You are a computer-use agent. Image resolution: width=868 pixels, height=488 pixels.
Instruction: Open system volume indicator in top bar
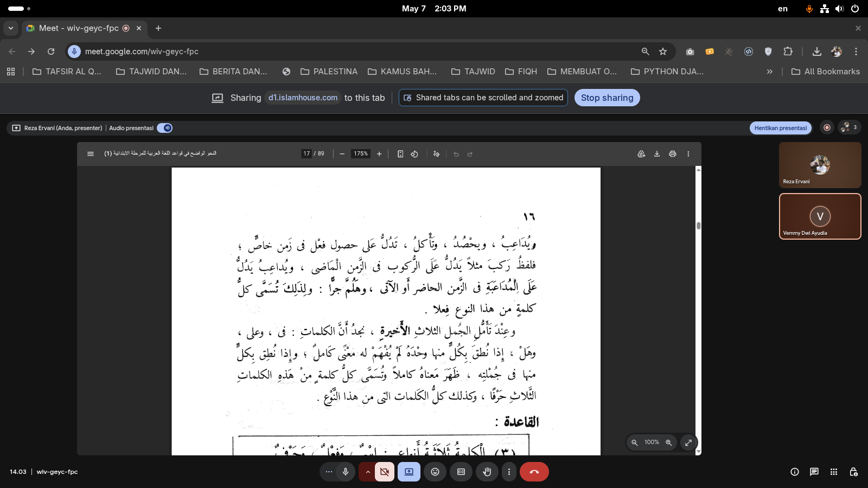[x=840, y=9]
